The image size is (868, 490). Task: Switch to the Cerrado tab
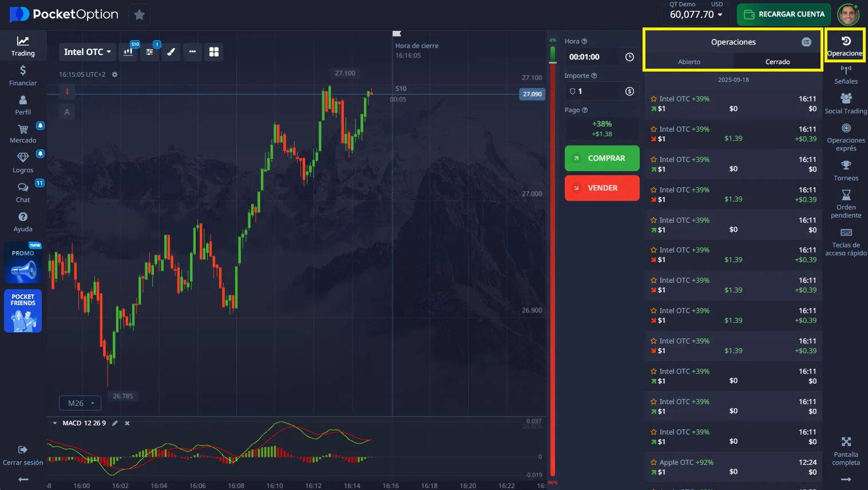778,62
